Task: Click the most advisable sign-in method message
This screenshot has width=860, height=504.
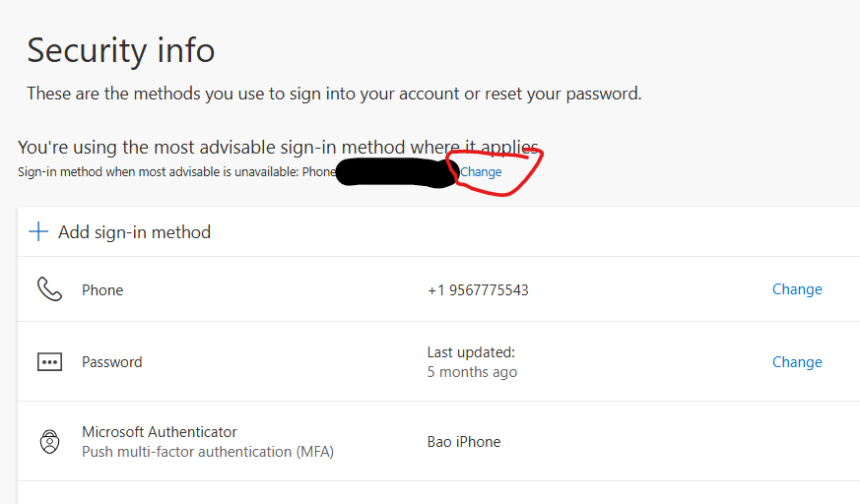Action: (x=278, y=148)
